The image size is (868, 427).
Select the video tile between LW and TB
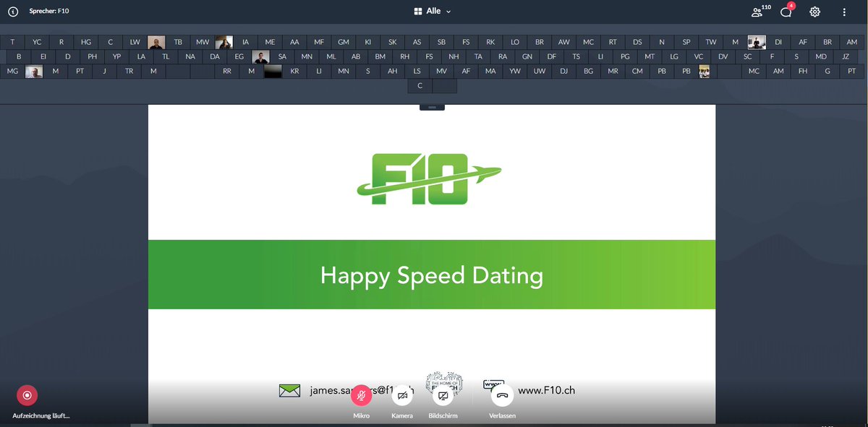click(x=156, y=42)
